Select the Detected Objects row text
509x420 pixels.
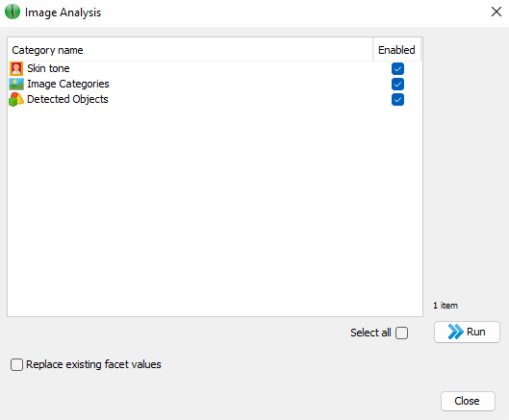click(67, 99)
